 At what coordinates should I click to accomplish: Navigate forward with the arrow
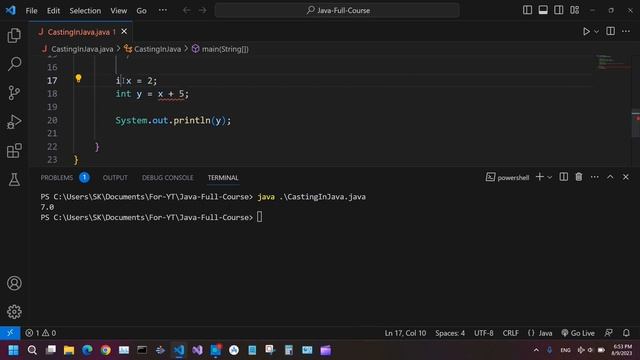pos(202,10)
